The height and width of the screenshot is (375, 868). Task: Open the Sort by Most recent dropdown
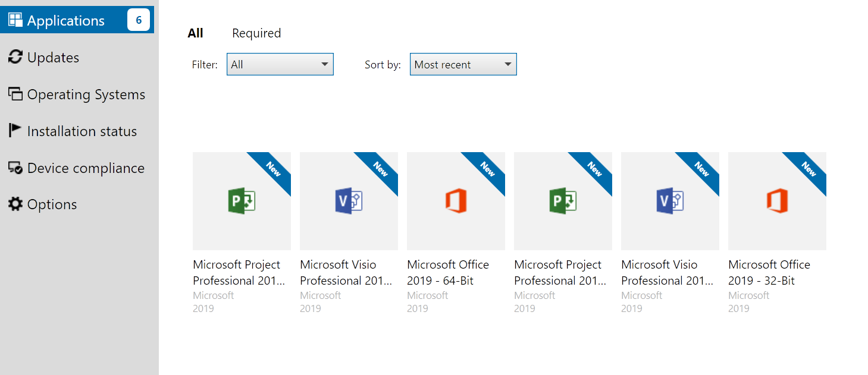[x=463, y=64]
